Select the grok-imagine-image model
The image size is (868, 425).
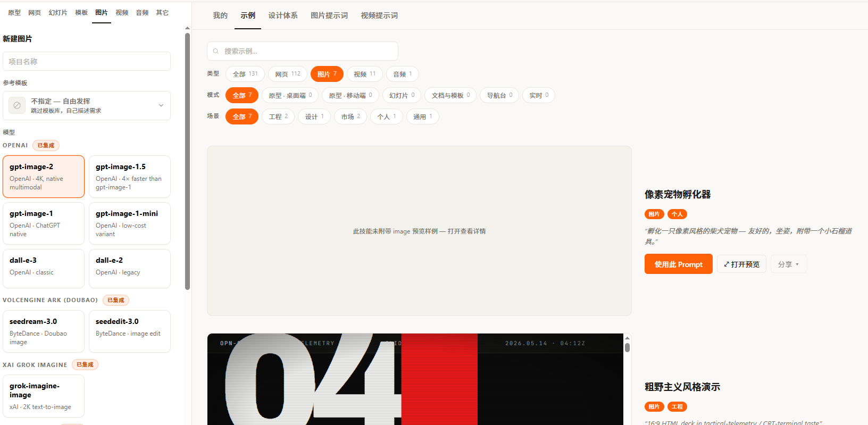click(x=44, y=396)
